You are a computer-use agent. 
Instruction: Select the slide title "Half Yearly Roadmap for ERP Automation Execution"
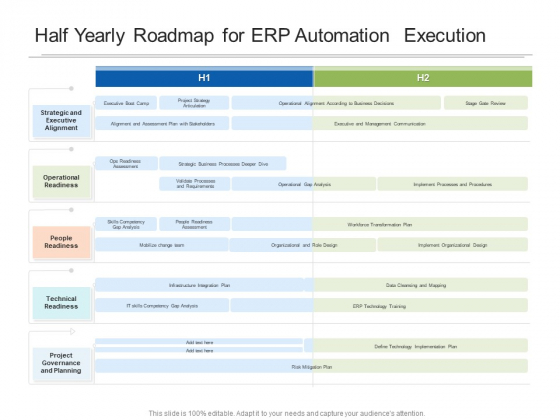tap(260, 35)
